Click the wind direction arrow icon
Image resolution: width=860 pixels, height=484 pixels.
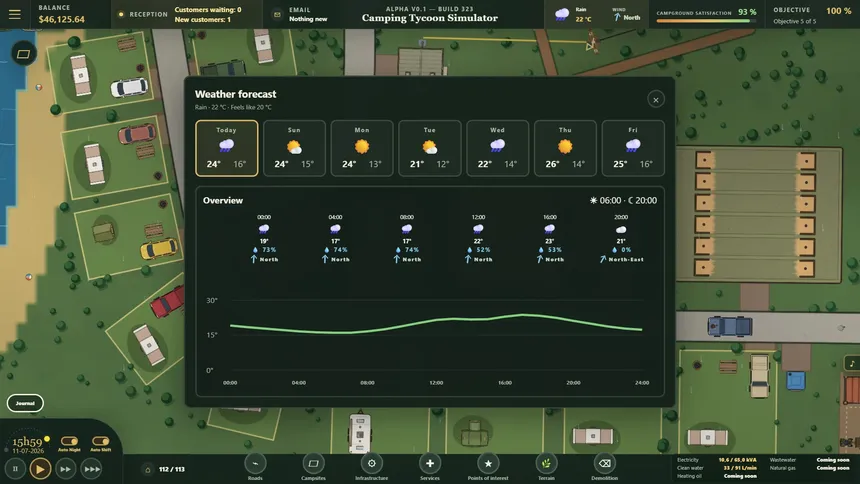click(x=617, y=18)
